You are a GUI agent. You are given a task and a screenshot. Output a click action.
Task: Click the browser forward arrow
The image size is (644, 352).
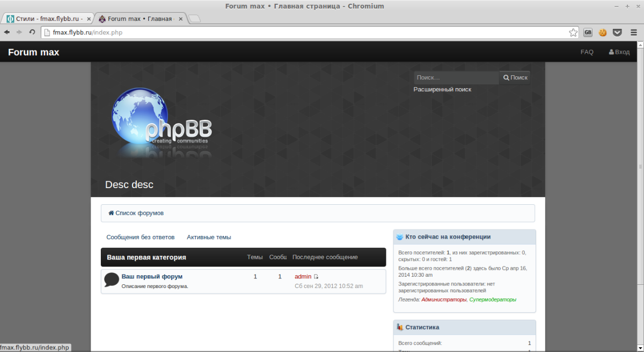19,32
